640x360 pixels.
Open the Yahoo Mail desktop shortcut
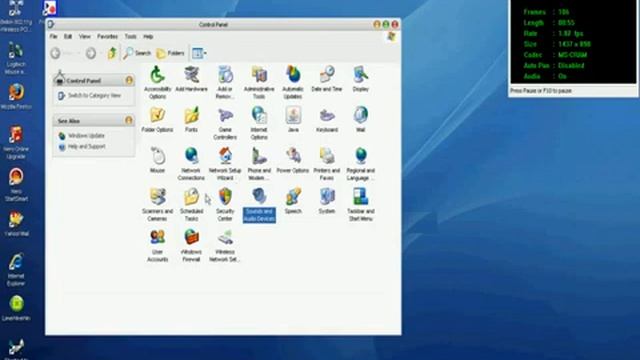coord(16,224)
